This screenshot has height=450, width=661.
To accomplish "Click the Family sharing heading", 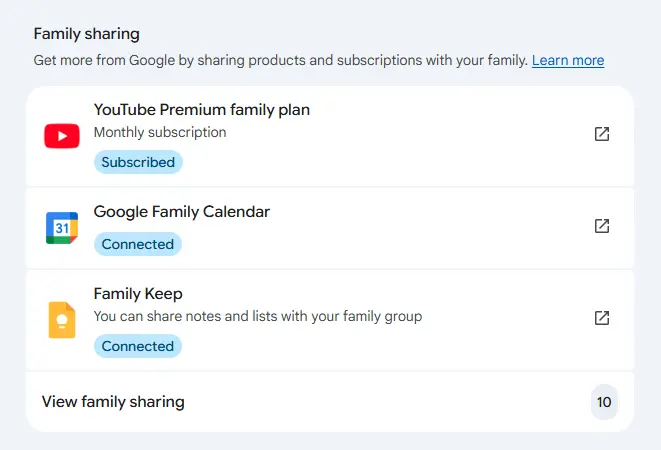I will (86, 34).
